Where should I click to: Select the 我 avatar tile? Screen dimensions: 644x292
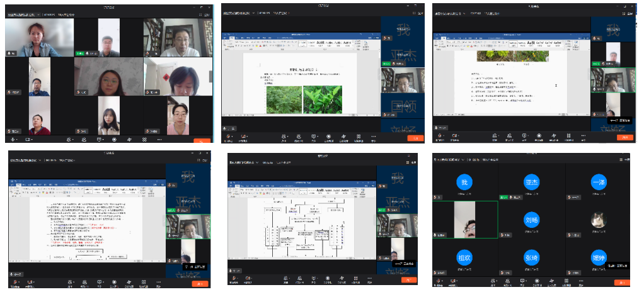(464, 182)
